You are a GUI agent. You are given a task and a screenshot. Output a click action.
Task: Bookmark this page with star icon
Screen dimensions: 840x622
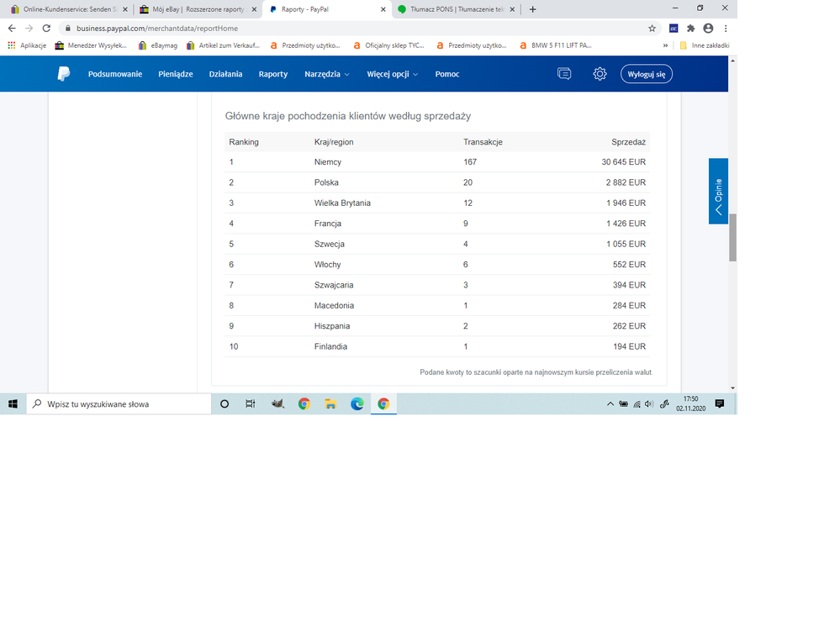[x=652, y=28]
